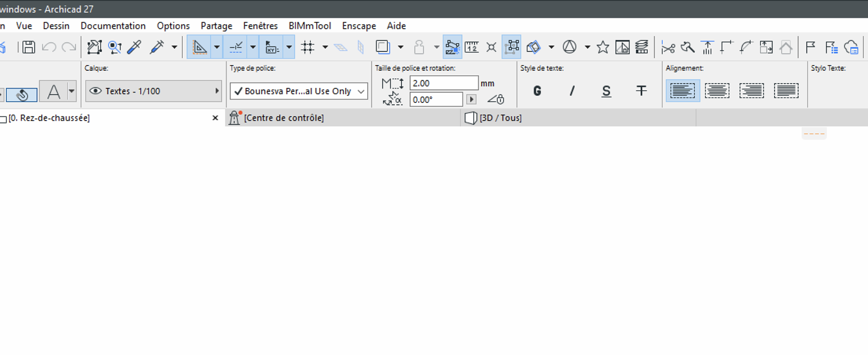Click the scissors trim tool icon

coord(667,47)
